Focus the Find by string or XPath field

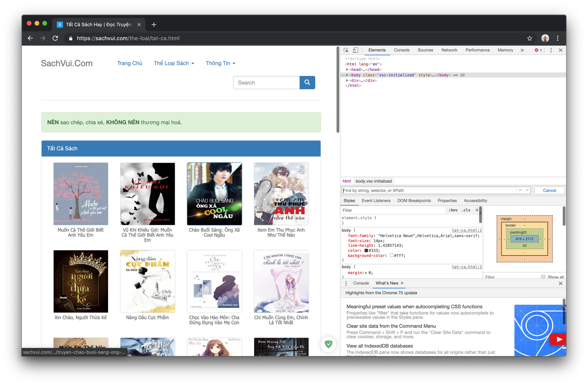(x=429, y=191)
